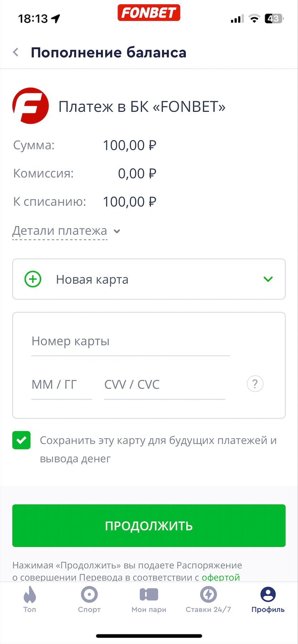Click the green plus icon for Новая карта
The width and height of the screenshot is (298, 644).
click(33, 279)
